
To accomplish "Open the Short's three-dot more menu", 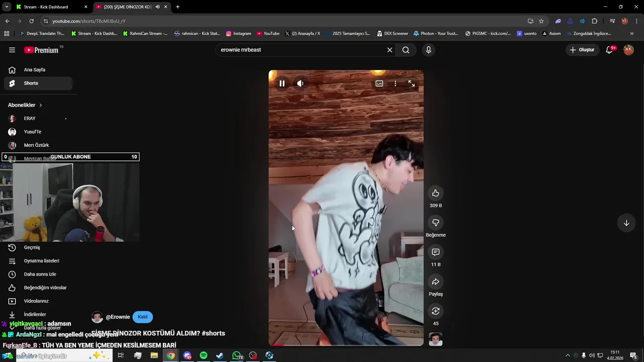I will (395, 83).
